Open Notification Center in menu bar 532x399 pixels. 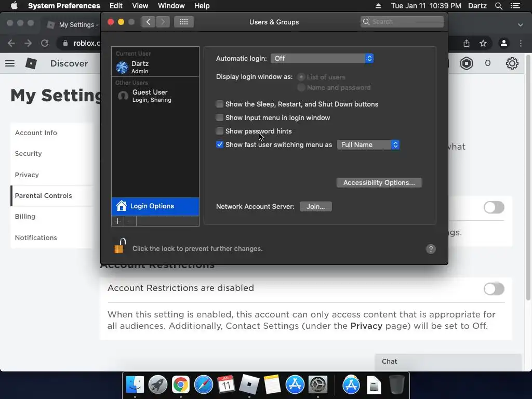515,6
